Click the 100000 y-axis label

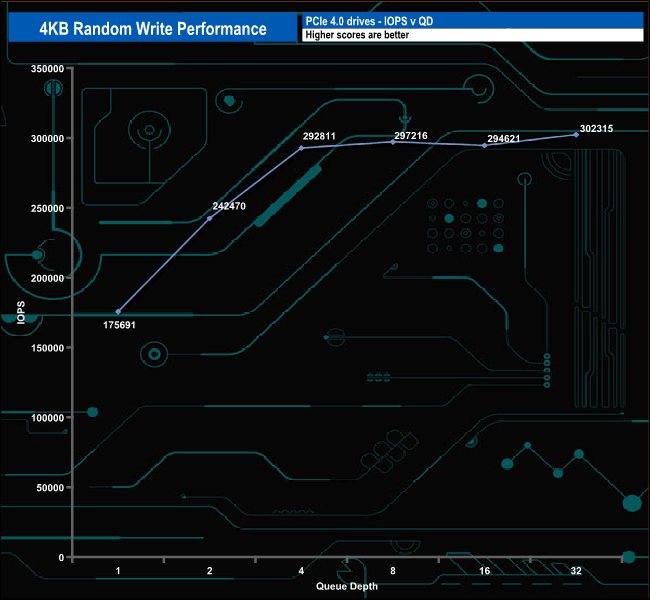47,418
